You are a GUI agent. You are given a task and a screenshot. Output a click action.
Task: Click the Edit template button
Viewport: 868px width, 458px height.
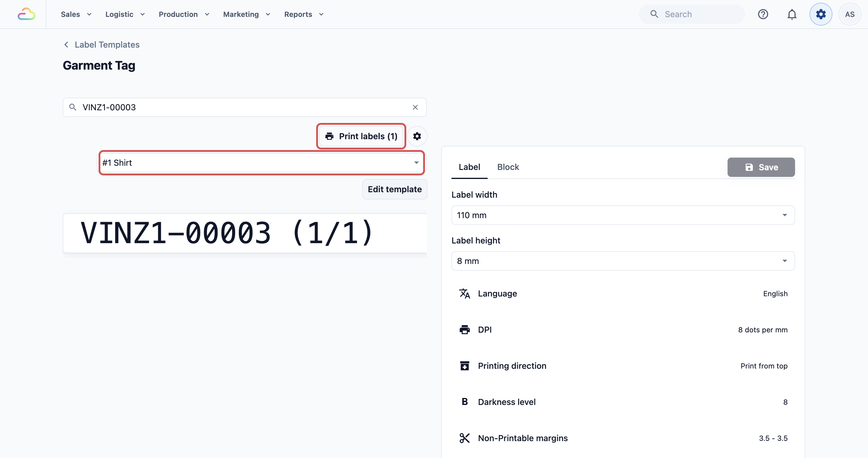(395, 189)
